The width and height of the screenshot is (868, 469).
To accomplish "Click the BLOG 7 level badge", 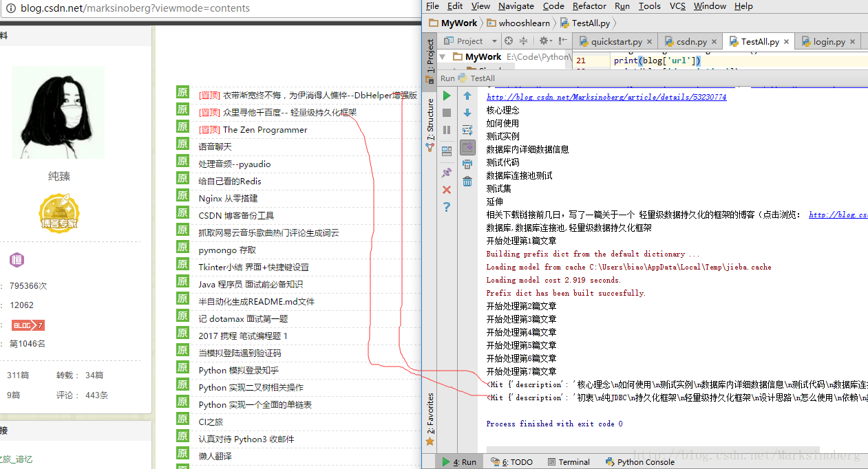I will (28, 325).
